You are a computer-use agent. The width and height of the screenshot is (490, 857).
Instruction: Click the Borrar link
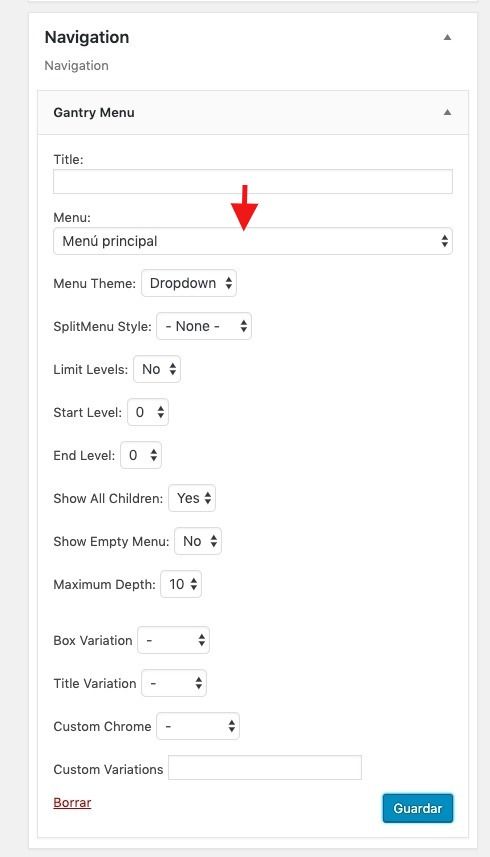(x=72, y=803)
